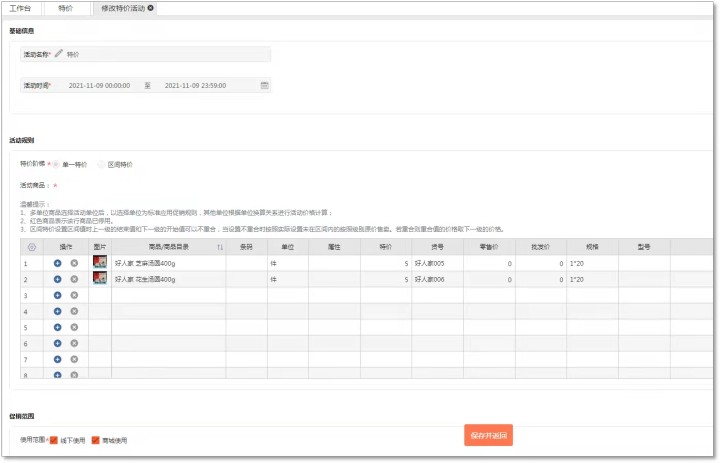Add a row using plus icon in row 1
The height and width of the screenshot is (463, 720).
click(58, 263)
